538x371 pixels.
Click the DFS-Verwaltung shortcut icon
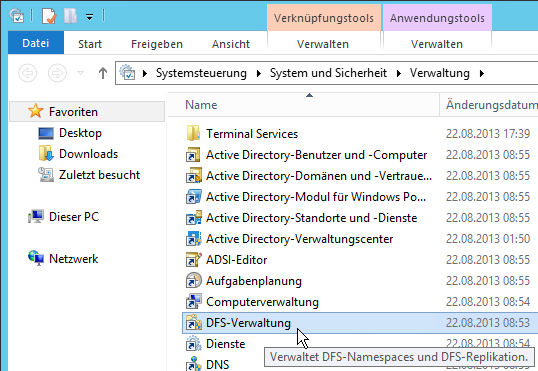point(194,323)
